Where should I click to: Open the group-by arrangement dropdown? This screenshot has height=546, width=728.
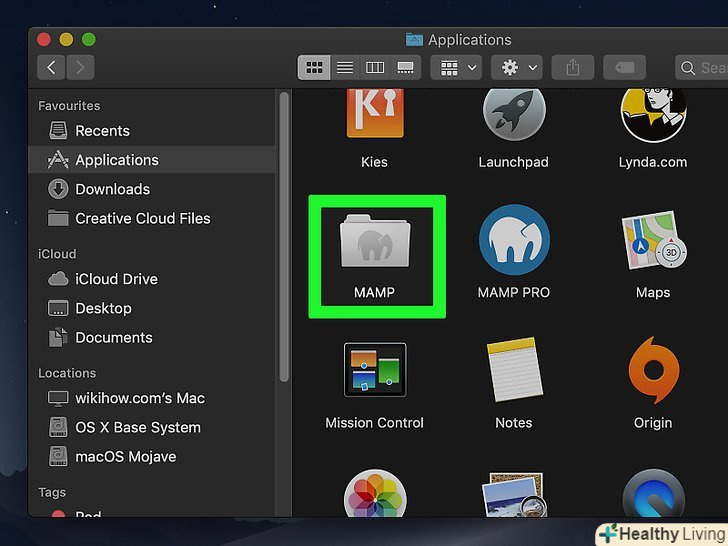[x=458, y=68]
